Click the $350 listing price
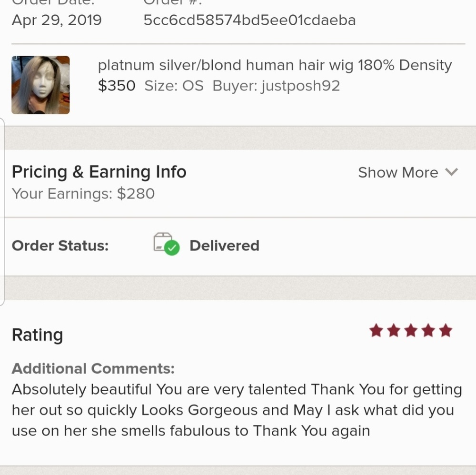This screenshot has width=476, height=475. pos(117,86)
